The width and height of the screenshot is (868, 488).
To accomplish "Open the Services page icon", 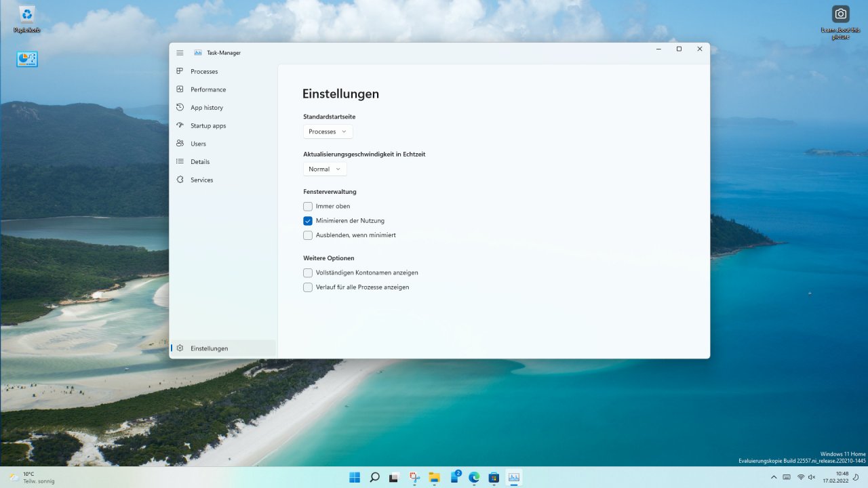I will [x=180, y=180].
